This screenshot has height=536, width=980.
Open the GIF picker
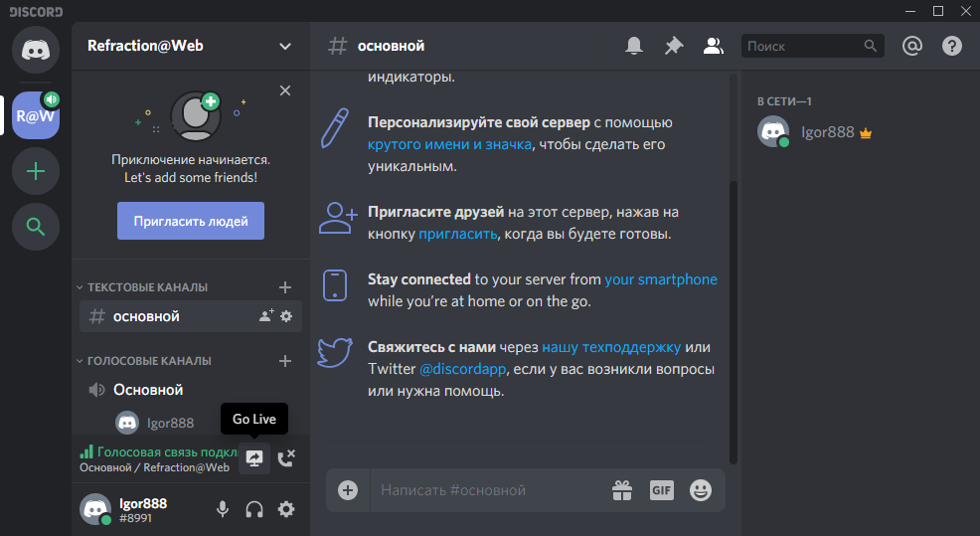662,489
